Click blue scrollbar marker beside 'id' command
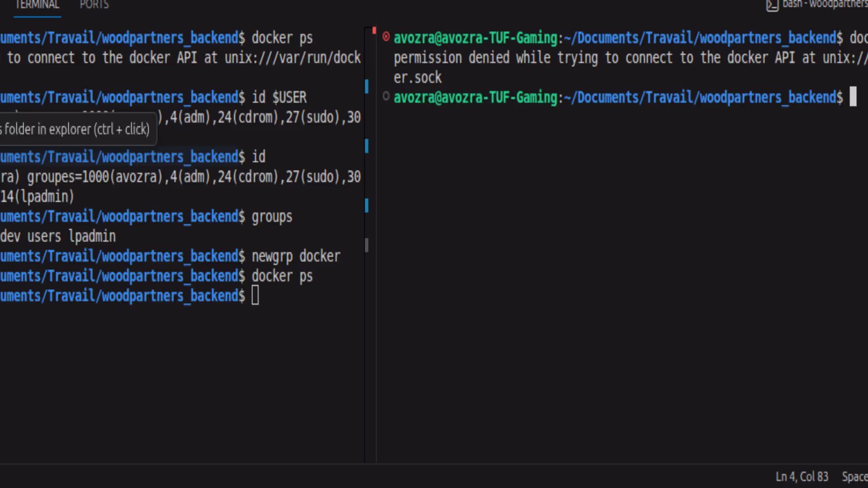The height and width of the screenshot is (488, 868). [x=367, y=146]
